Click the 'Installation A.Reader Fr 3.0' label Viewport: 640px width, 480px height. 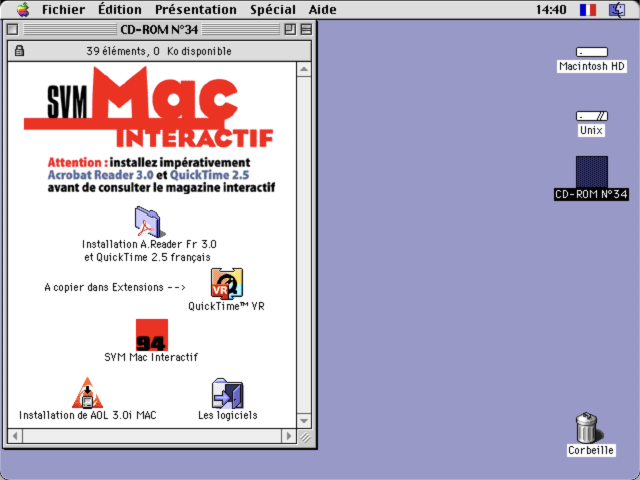click(x=149, y=244)
